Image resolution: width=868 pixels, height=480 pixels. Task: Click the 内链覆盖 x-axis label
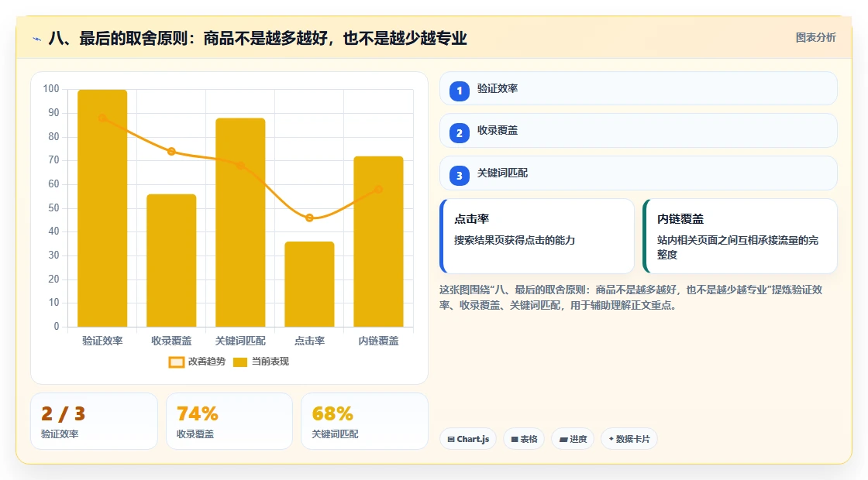tap(379, 341)
